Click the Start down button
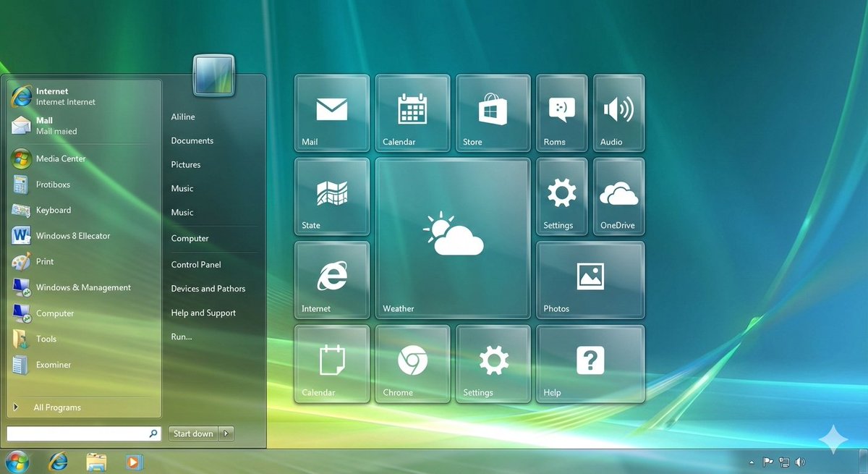 point(193,433)
